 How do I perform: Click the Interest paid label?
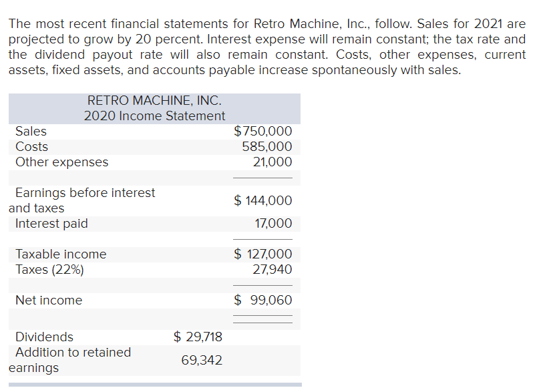tap(51, 223)
